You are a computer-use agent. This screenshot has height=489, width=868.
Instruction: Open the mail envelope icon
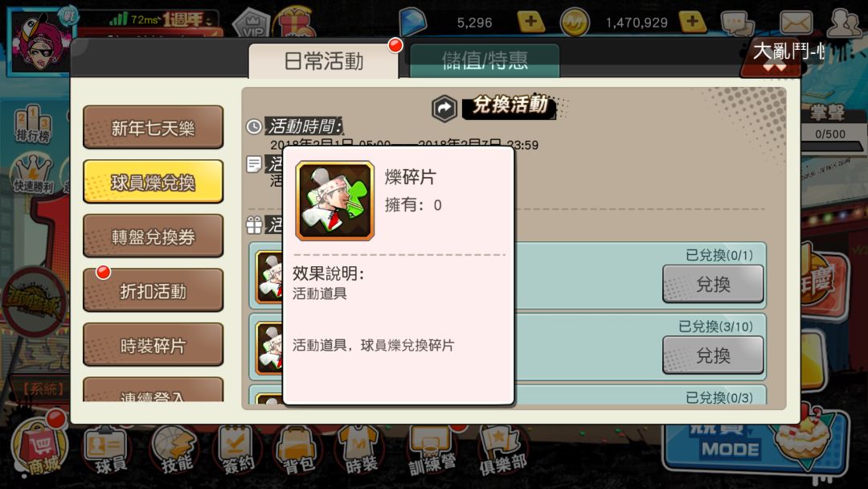(x=796, y=23)
